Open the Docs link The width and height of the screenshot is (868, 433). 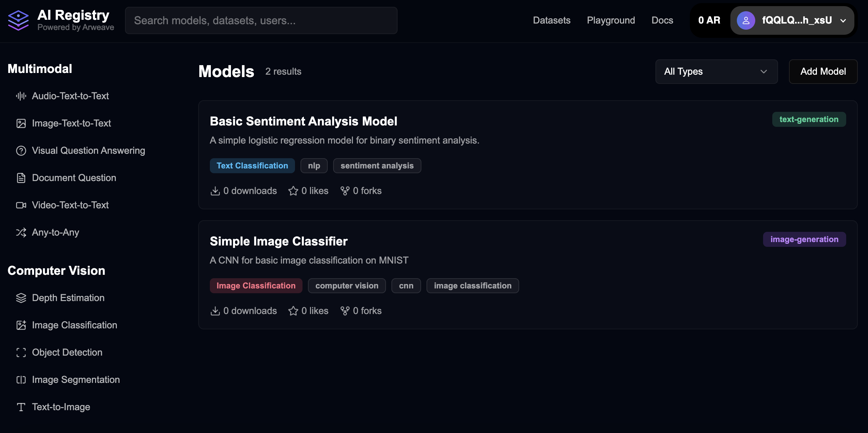point(662,20)
